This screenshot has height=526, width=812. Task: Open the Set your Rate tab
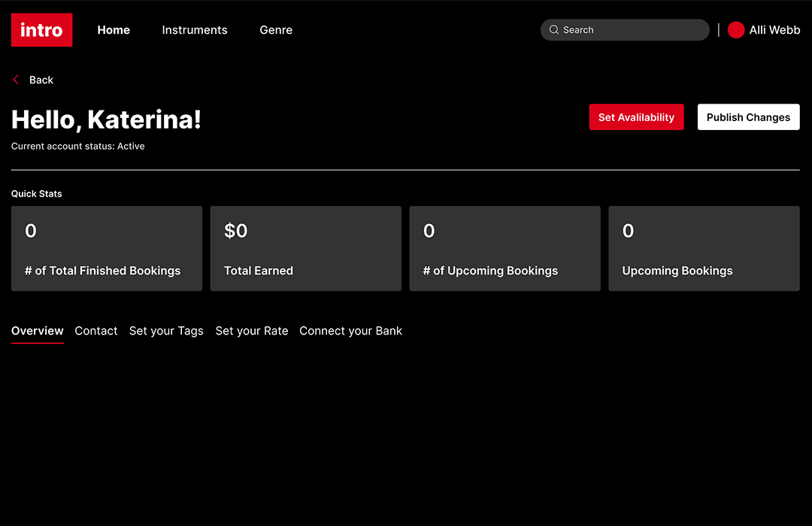(x=252, y=331)
